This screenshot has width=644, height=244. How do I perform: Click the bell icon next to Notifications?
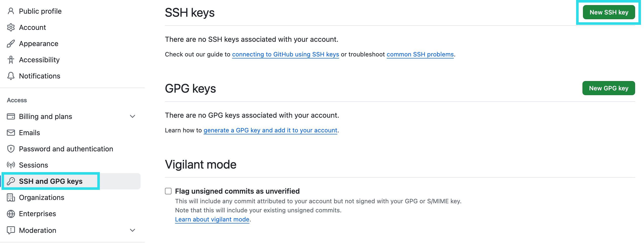pos(11,76)
